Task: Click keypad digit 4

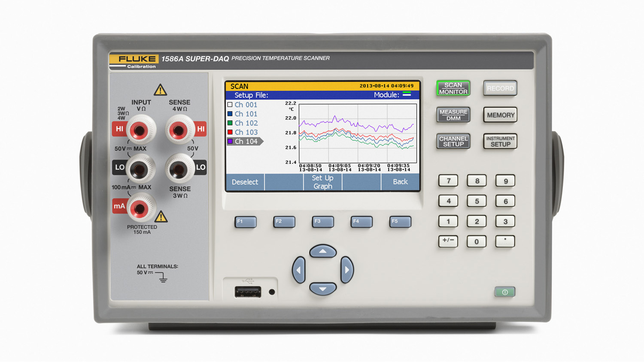Action: pyautogui.click(x=448, y=201)
